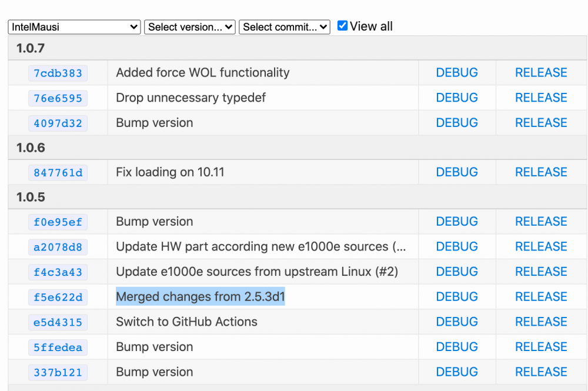Download DEBUG build for Drop unnecessary typedef

[x=457, y=98]
